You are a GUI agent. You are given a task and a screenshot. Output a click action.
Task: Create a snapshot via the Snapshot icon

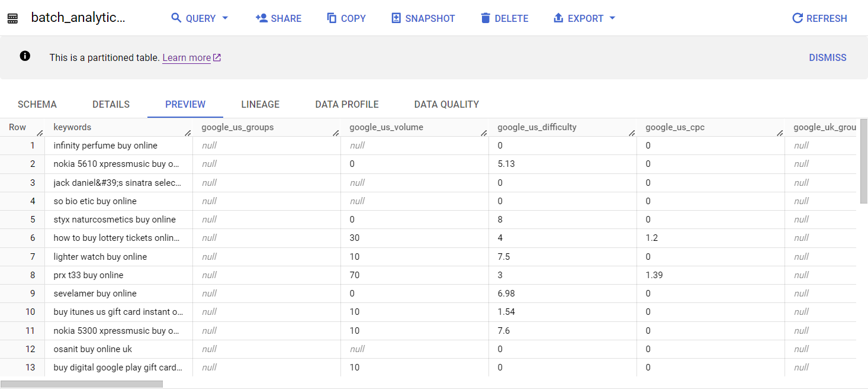tap(396, 18)
